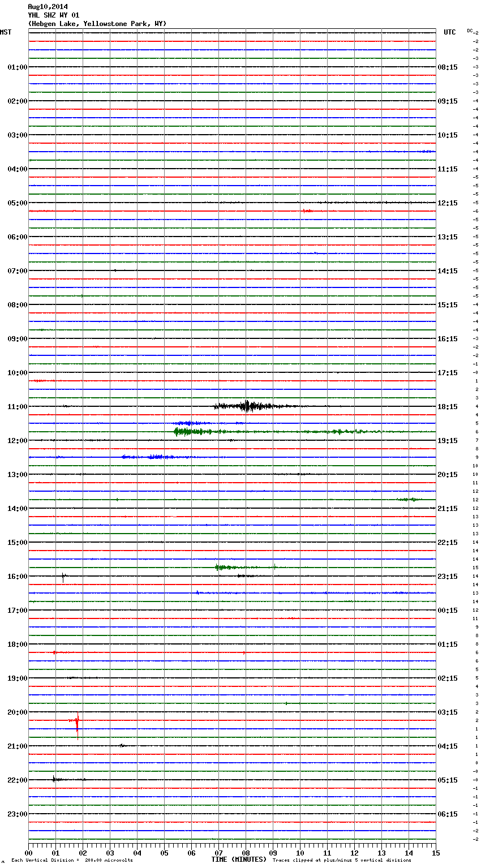
Task: Click x-axis minute tick label 00
Action: point(29,853)
